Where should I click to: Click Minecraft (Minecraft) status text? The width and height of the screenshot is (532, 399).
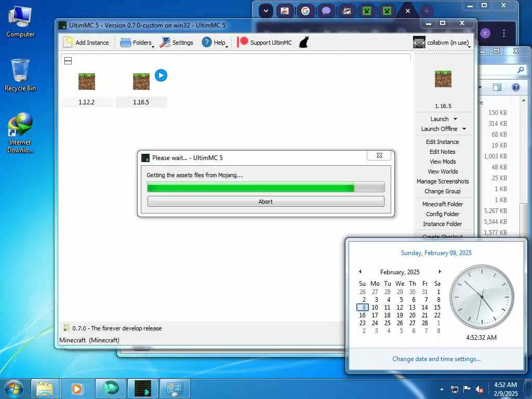tap(89, 340)
